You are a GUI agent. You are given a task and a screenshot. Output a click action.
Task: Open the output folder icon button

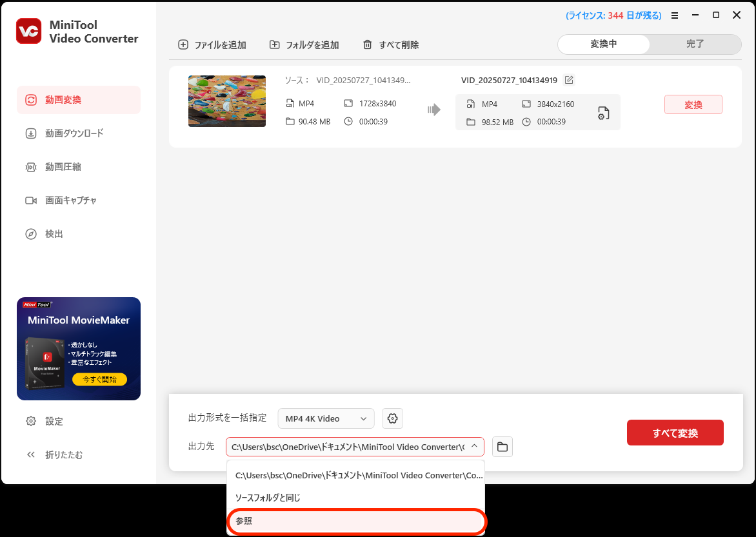(502, 447)
